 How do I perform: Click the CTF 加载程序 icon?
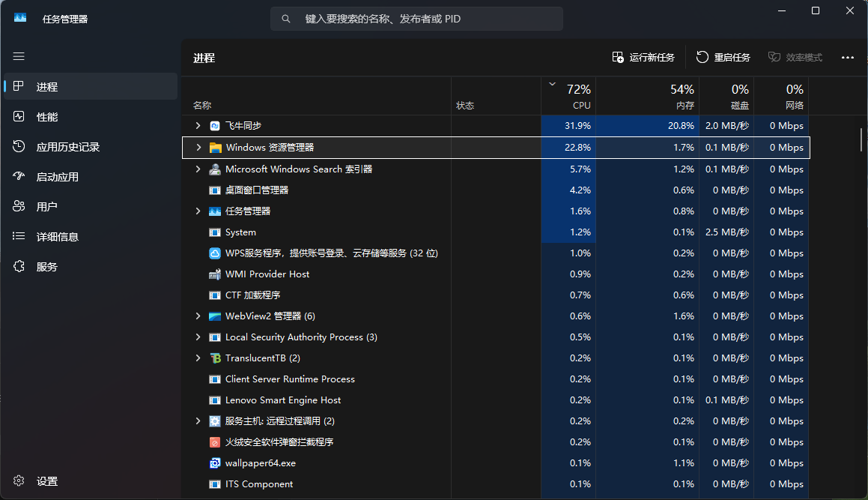pyautogui.click(x=215, y=295)
